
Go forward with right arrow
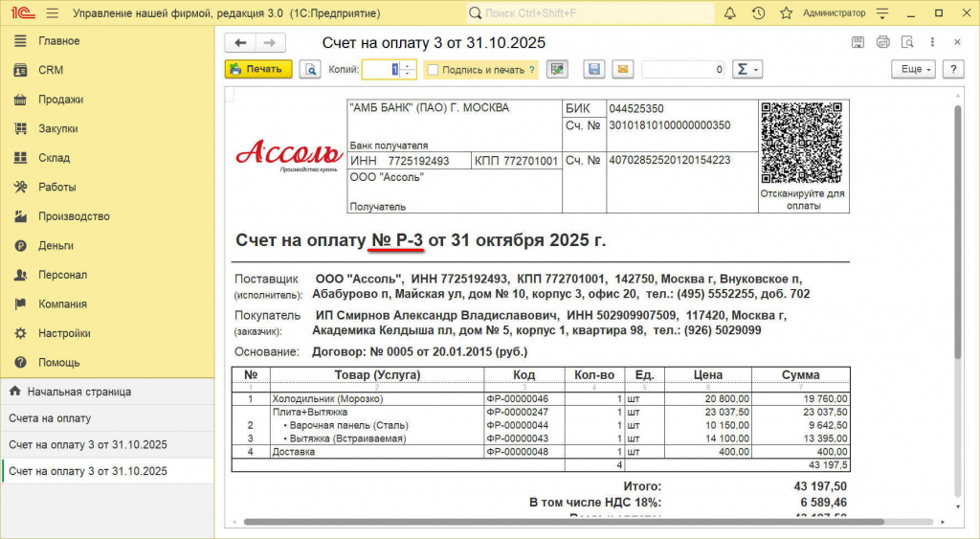[x=270, y=42]
